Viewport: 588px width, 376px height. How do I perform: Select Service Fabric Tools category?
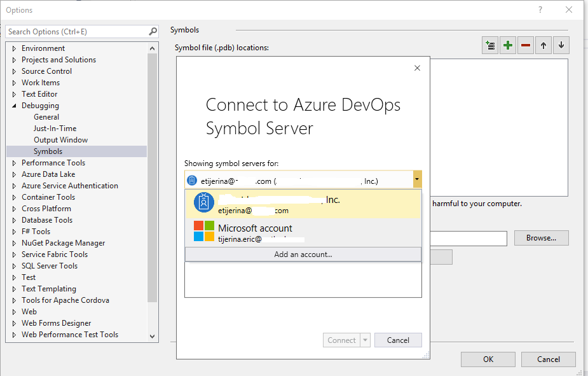pos(55,254)
